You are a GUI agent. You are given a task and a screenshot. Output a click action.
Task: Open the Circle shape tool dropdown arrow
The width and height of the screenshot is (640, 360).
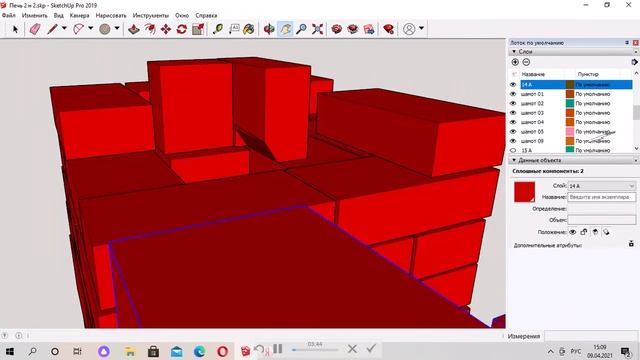click(x=117, y=29)
